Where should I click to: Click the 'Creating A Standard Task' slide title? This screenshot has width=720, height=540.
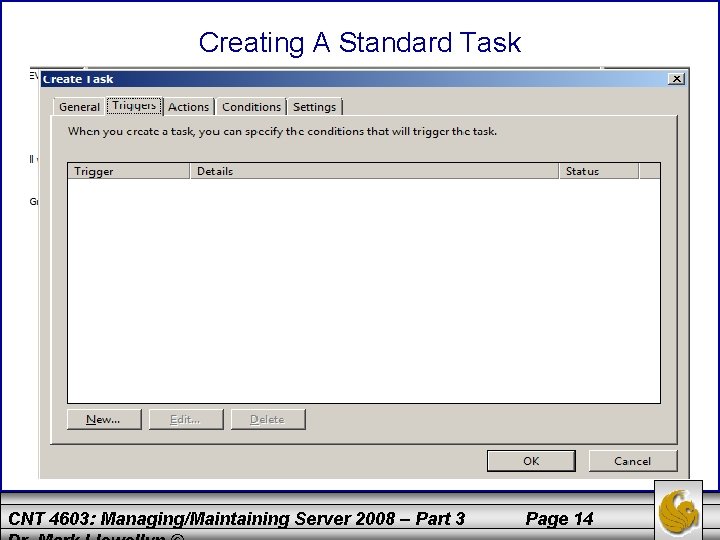360,43
